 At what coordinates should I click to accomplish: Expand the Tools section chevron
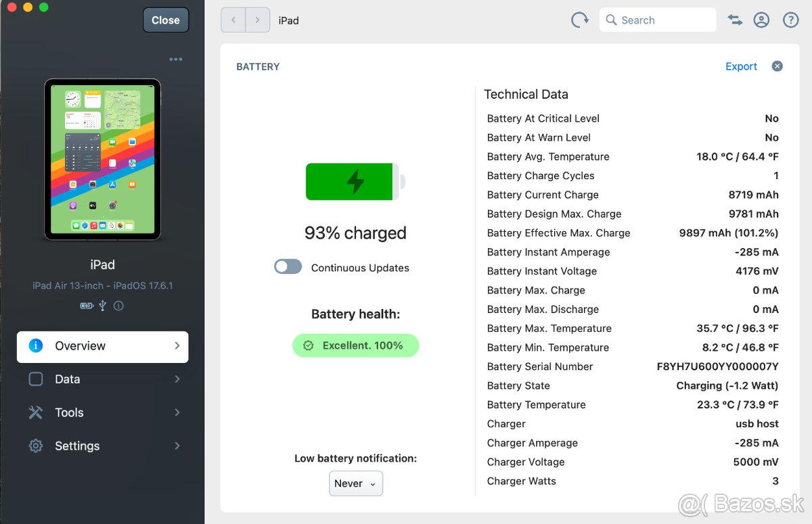[177, 412]
